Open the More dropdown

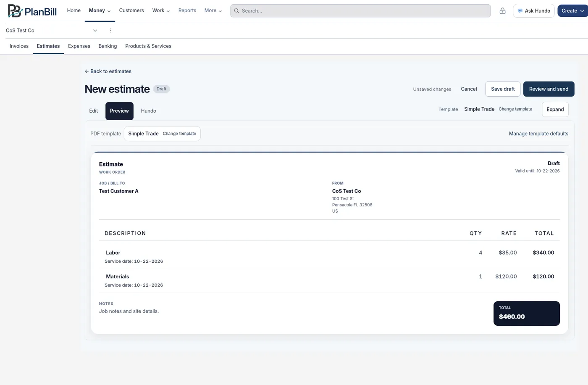point(213,11)
